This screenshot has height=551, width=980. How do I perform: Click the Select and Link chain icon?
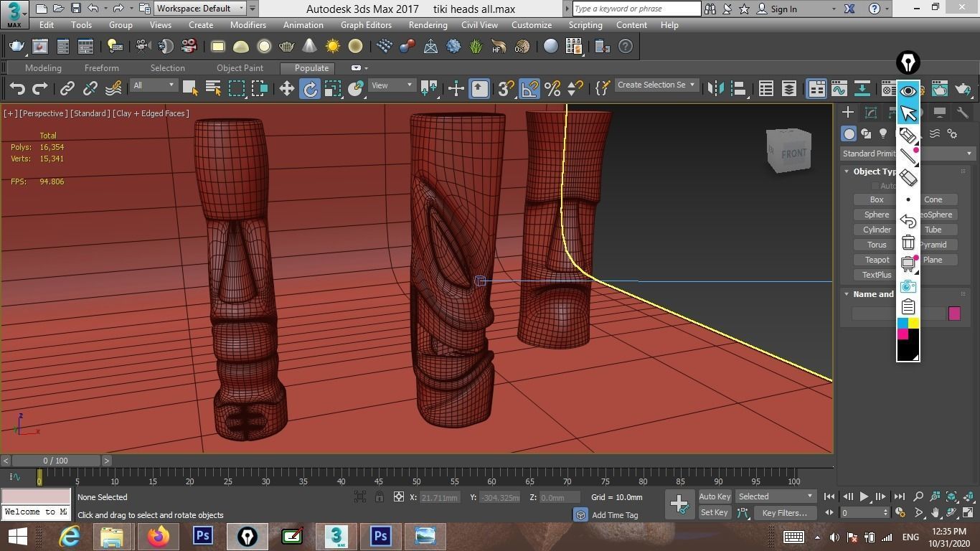click(67, 88)
